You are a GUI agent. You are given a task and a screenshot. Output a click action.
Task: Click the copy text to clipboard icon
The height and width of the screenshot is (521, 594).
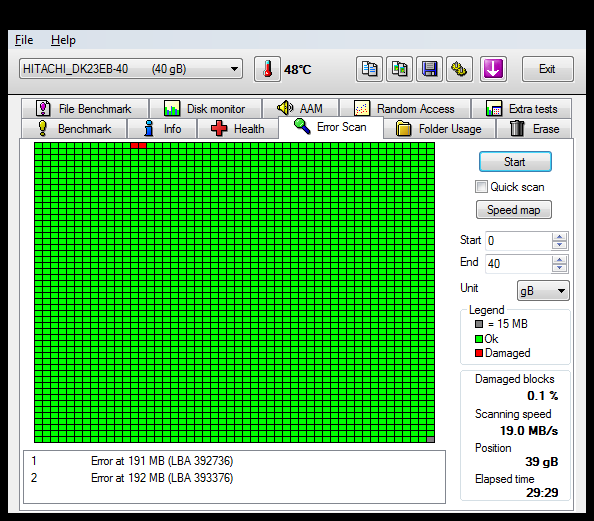pos(369,69)
